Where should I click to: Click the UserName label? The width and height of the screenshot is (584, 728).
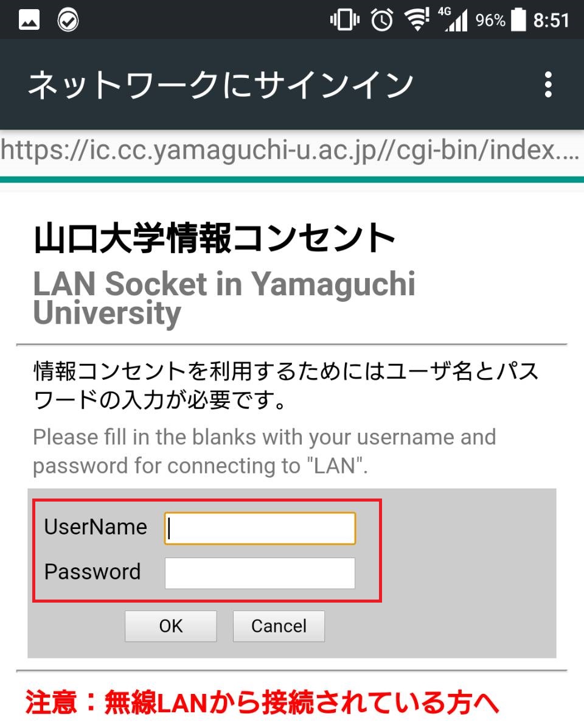click(96, 527)
